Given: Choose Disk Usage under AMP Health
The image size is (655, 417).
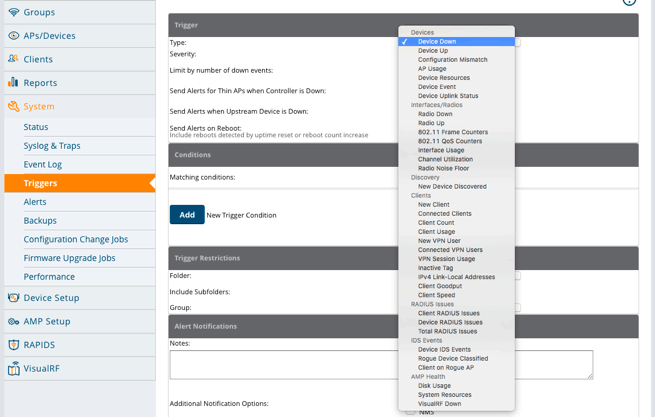Looking at the screenshot, I should coord(434,385).
